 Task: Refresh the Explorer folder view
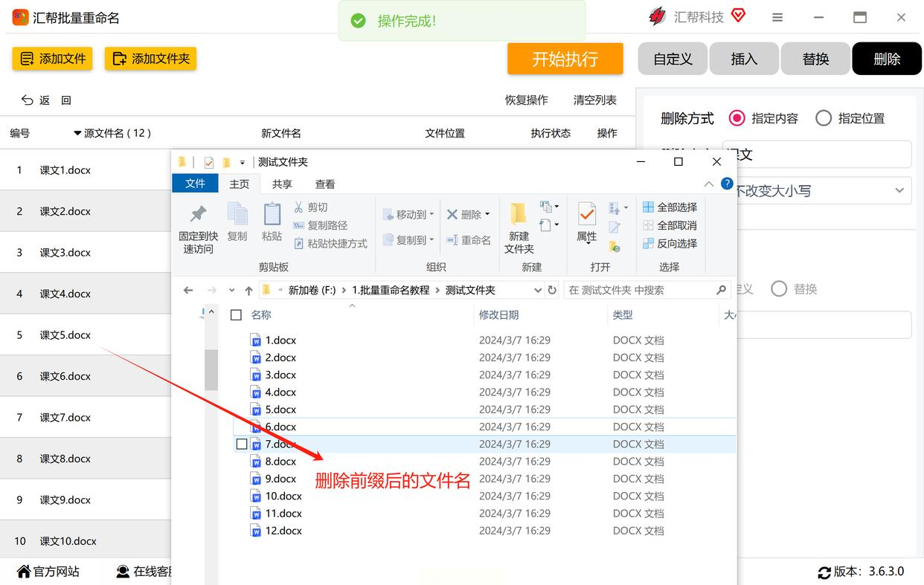[552, 291]
